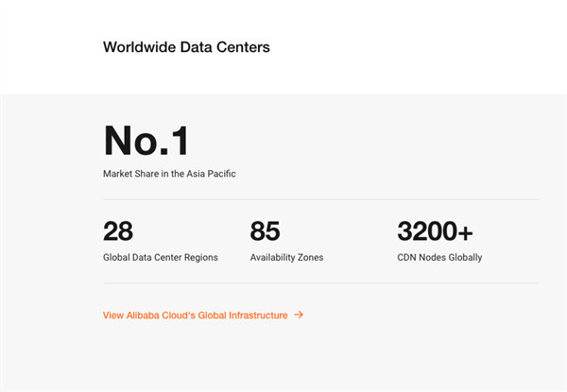Click the words Alibaba Cloud's in link
This screenshot has width=567, height=392.
coord(157,315)
